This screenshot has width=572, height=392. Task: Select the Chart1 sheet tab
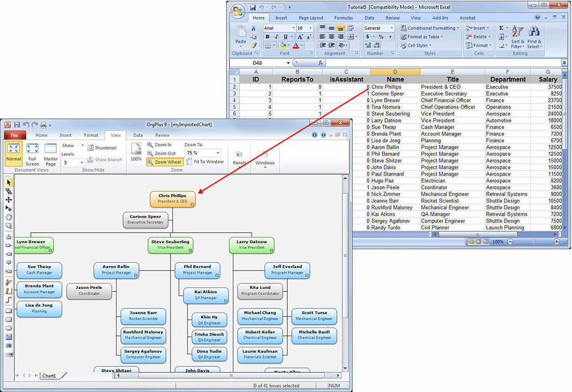tap(49, 375)
